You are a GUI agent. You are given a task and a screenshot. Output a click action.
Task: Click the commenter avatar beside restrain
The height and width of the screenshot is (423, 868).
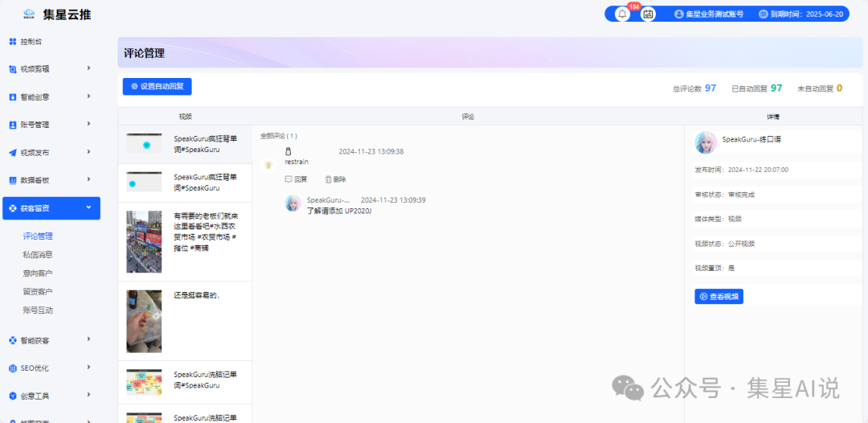pos(268,165)
